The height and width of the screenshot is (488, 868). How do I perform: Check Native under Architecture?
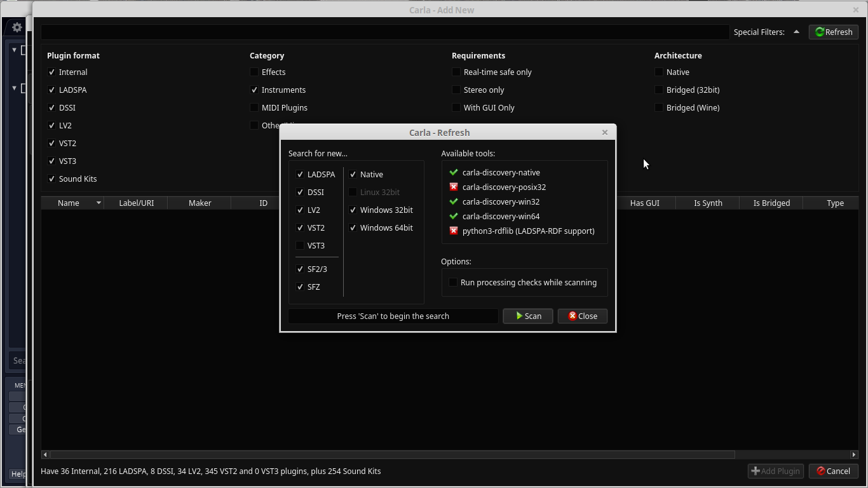pos(659,72)
